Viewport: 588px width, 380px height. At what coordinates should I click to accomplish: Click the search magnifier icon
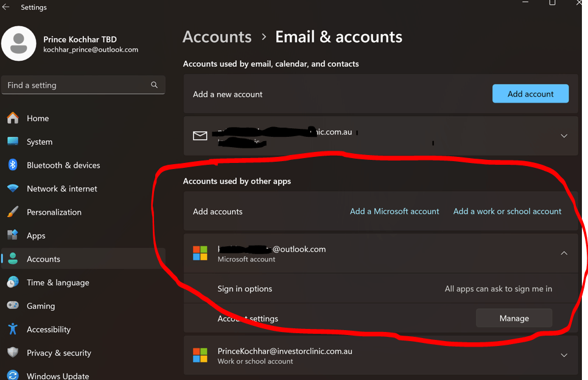(154, 85)
